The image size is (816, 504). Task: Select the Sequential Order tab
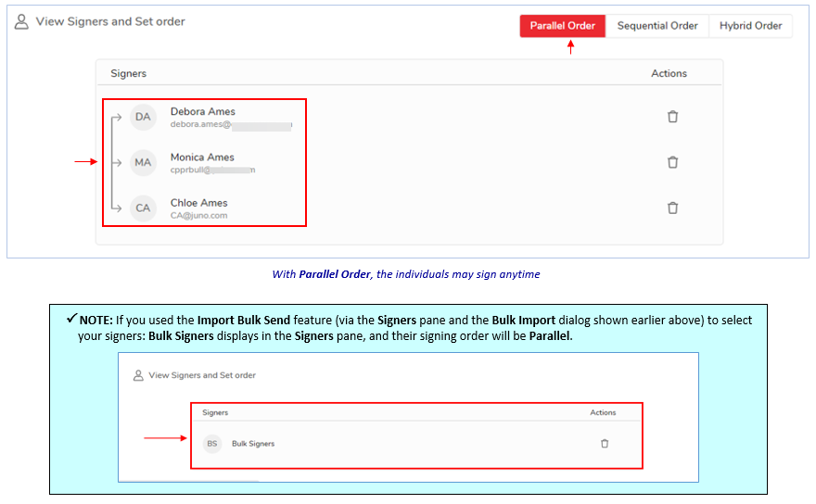tap(657, 26)
